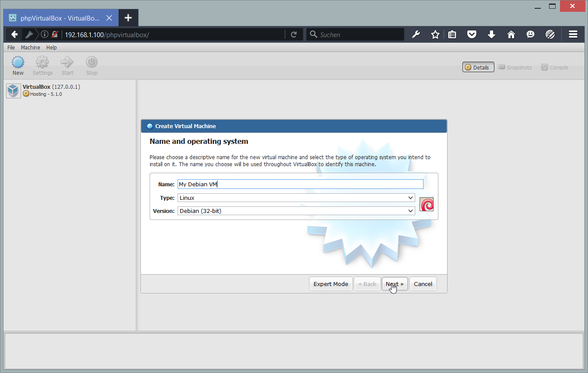Click the Stop power icon
This screenshot has height=373, width=588.
pos(91,62)
